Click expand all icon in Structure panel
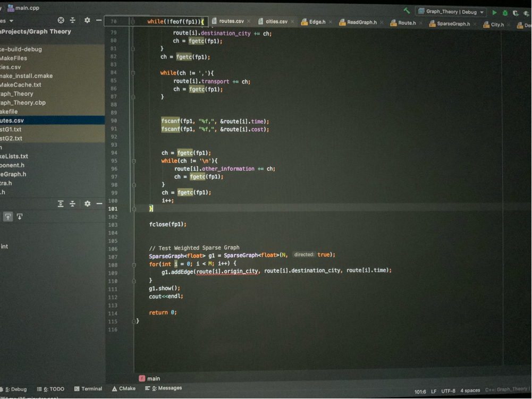This screenshot has height=399, width=532. pyautogui.click(x=61, y=203)
